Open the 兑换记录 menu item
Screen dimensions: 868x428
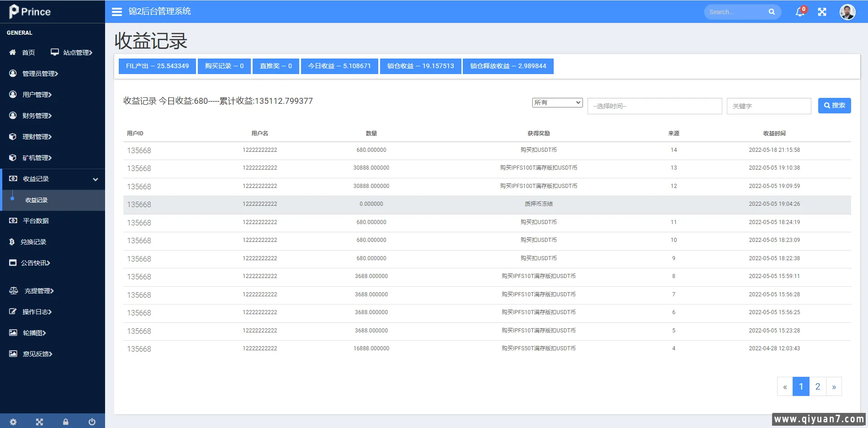click(33, 242)
